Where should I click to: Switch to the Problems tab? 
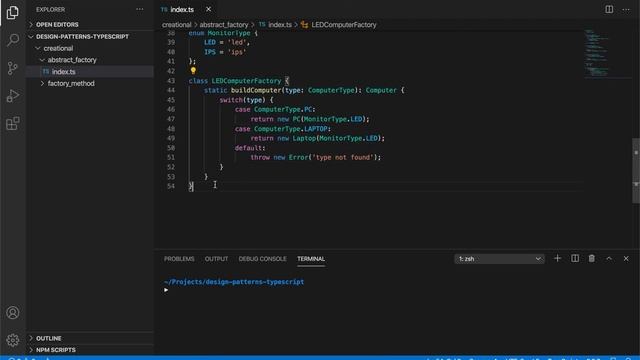coord(179,259)
